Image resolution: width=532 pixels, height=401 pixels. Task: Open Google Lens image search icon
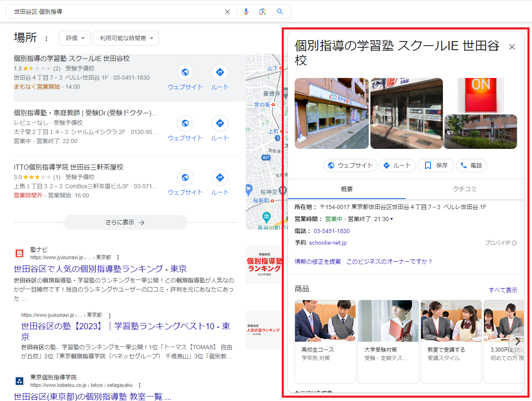pyautogui.click(x=263, y=12)
